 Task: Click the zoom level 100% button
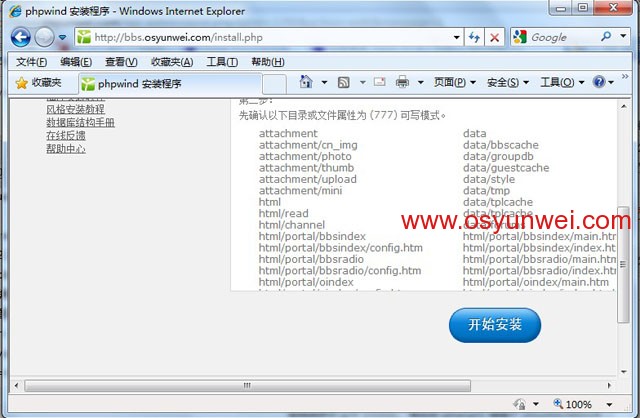tap(573, 404)
